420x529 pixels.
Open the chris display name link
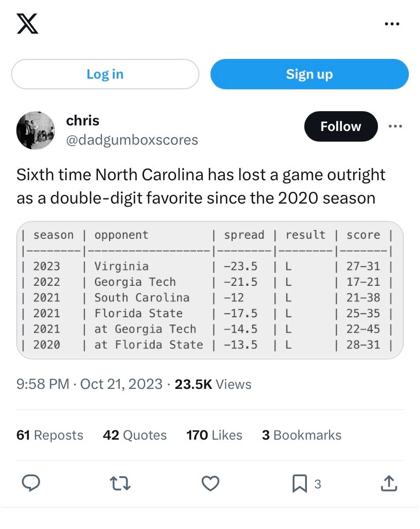click(x=83, y=120)
